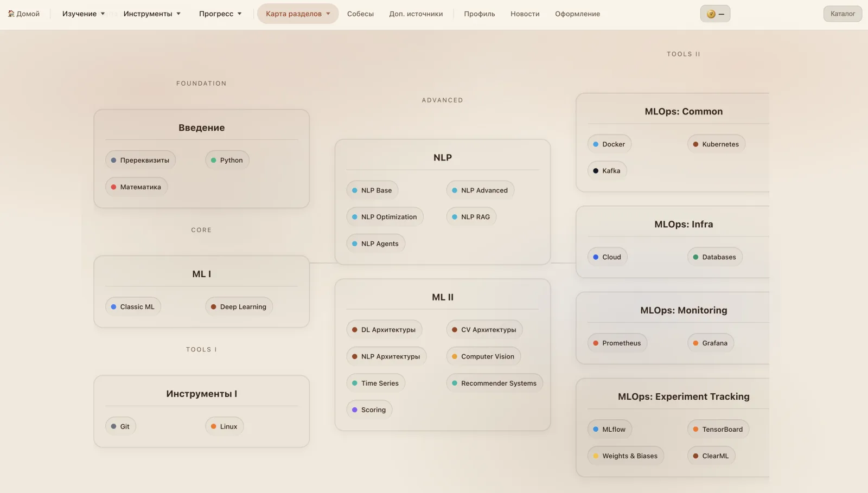
Task: Open the Prometheus topic
Action: click(617, 343)
